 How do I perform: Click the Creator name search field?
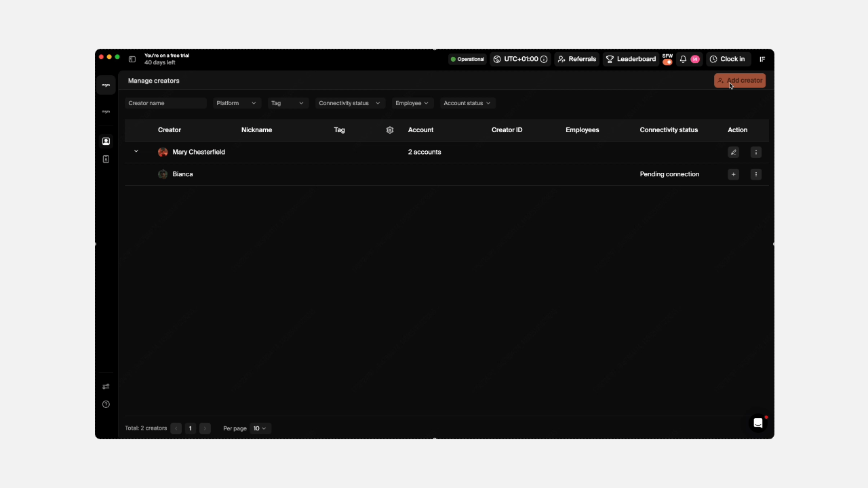(x=166, y=103)
